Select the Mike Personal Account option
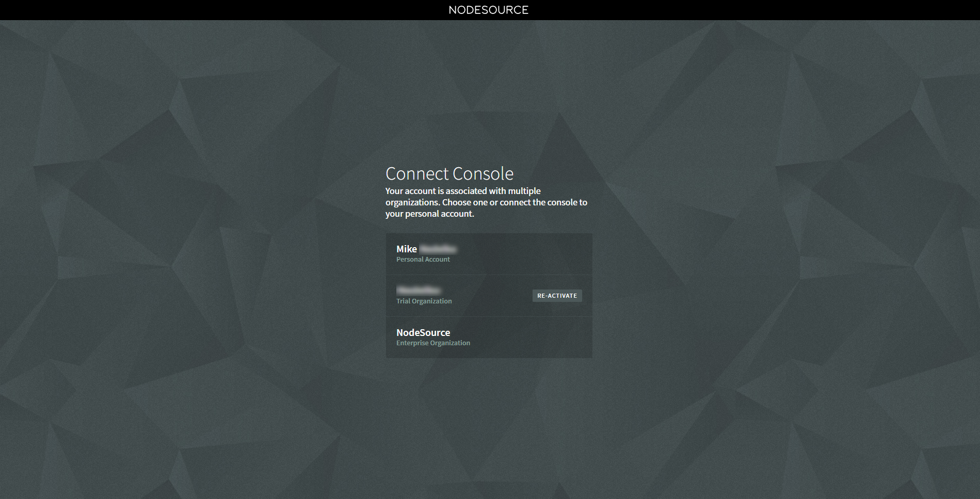The width and height of the screenshot is (980, 499). coord(489,254)
